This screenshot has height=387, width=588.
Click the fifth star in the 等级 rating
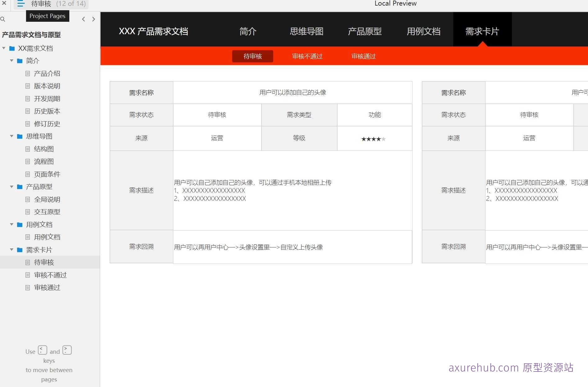[x=384, y=139]
